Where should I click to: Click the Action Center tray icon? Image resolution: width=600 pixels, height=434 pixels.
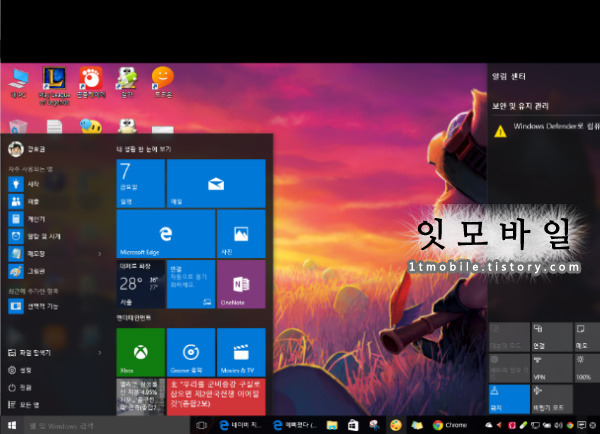pos(581,425)
